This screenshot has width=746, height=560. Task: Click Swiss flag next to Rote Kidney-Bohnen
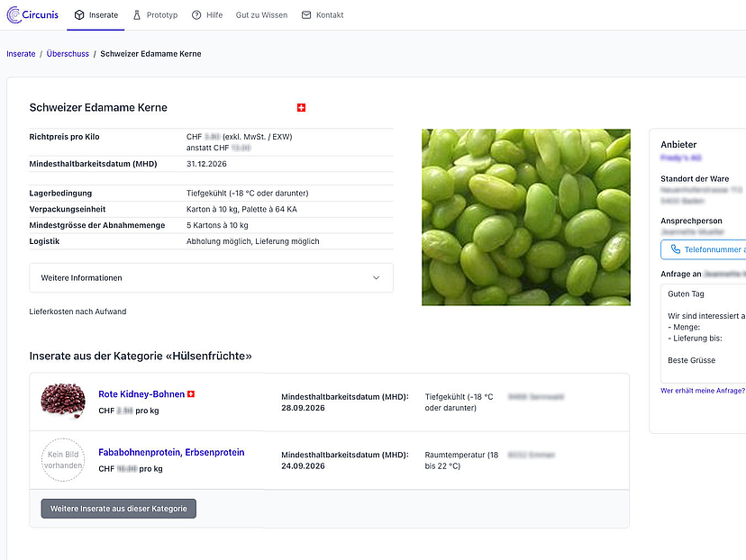pyautogui.click(x=191, y=394)
